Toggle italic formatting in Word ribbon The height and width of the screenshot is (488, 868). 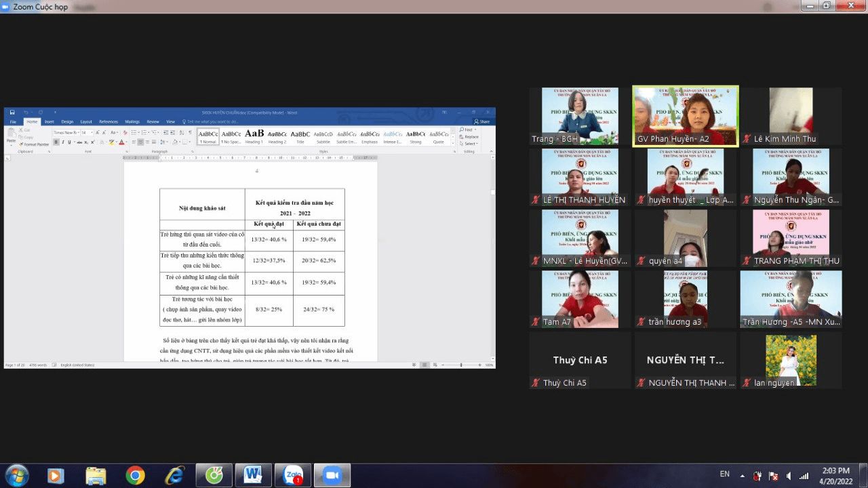[x=62, y=142]
